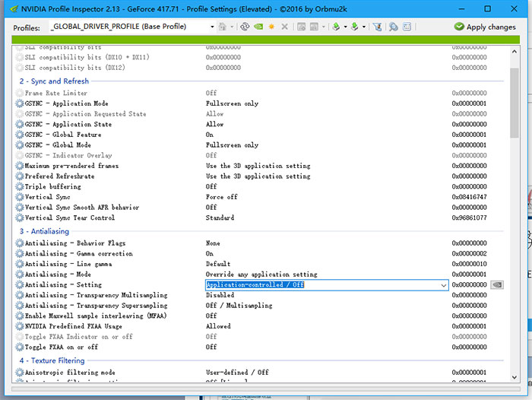532x400 pixels.
Task: Expand Antialiasing - Setting value dropdown
Action: 443,285
